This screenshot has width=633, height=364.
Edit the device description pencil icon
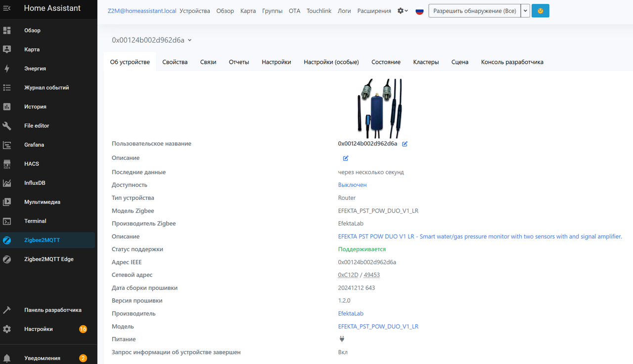coord(346,158)
